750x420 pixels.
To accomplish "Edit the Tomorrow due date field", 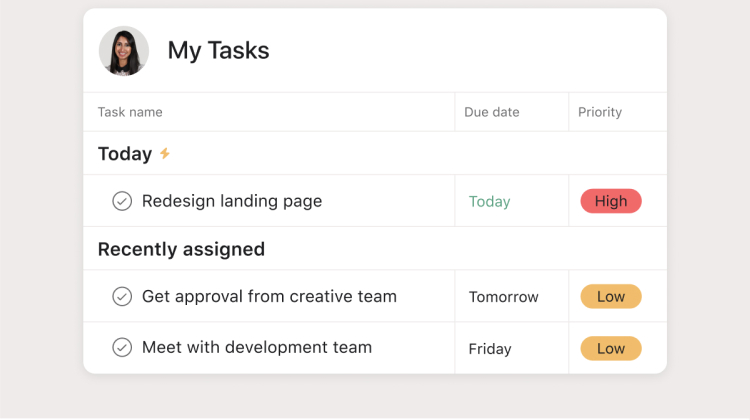I will click(x=503, y=297).
